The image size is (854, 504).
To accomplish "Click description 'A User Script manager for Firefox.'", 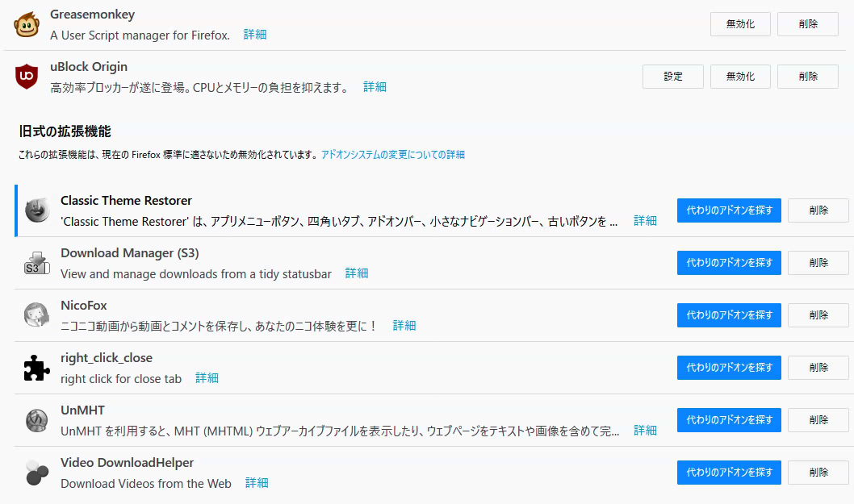I will (140, 35).
